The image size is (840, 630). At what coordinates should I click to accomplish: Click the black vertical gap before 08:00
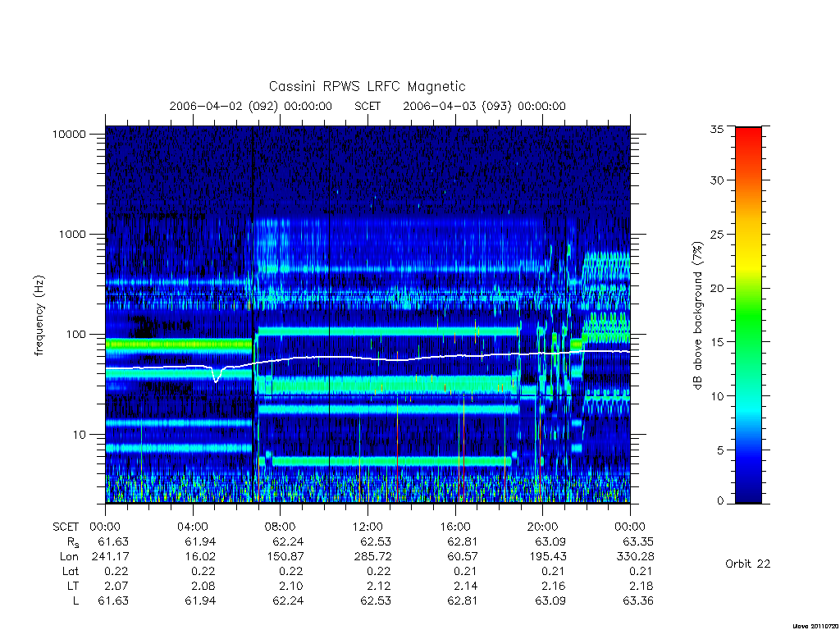coord(253,314)
